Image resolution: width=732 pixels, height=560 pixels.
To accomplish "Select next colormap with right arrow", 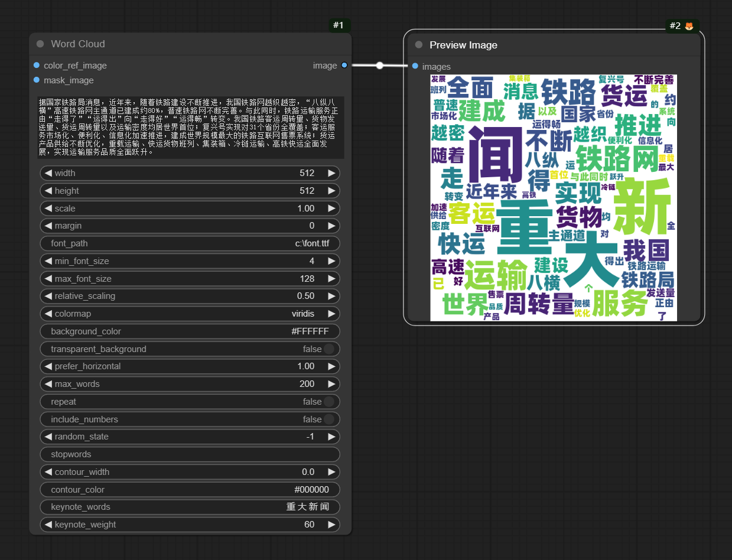I will click(x=332, y=314).
